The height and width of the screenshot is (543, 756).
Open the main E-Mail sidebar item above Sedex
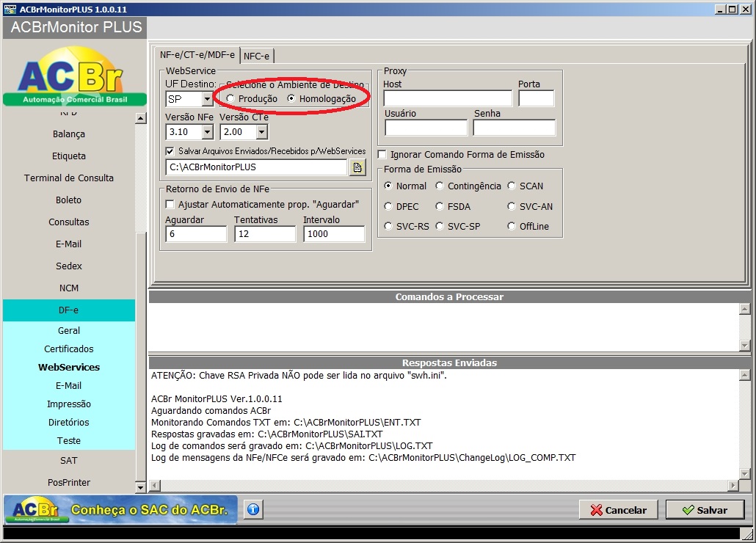coord(69,244)
